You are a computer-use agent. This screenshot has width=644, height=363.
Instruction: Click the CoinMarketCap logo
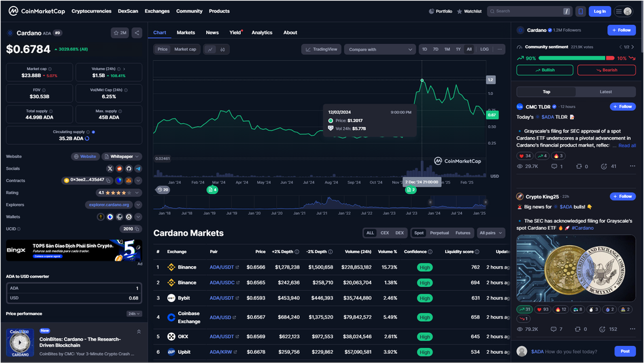click(x=37, y=11)
